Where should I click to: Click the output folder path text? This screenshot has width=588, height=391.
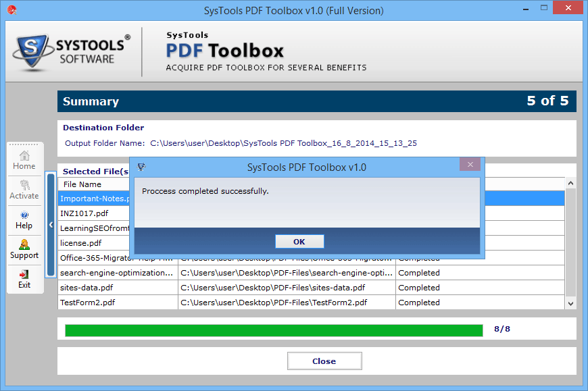click(283, 143)
